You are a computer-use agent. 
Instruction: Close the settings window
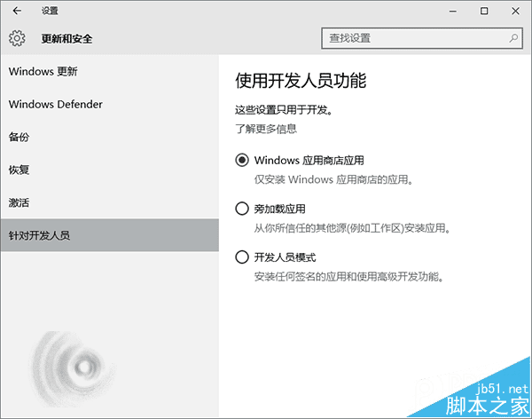pos(515,11)
